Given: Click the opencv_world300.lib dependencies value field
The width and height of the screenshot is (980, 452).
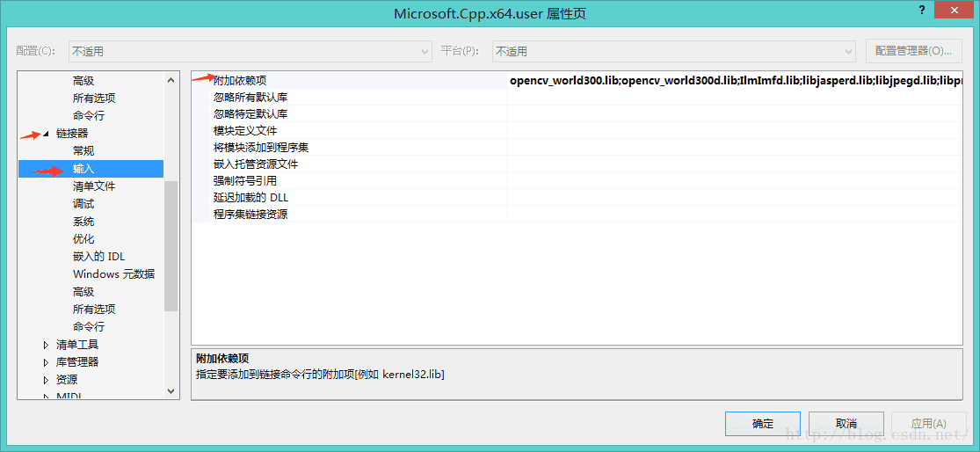Looking at the screenshot, I should (x=734, y=80).
